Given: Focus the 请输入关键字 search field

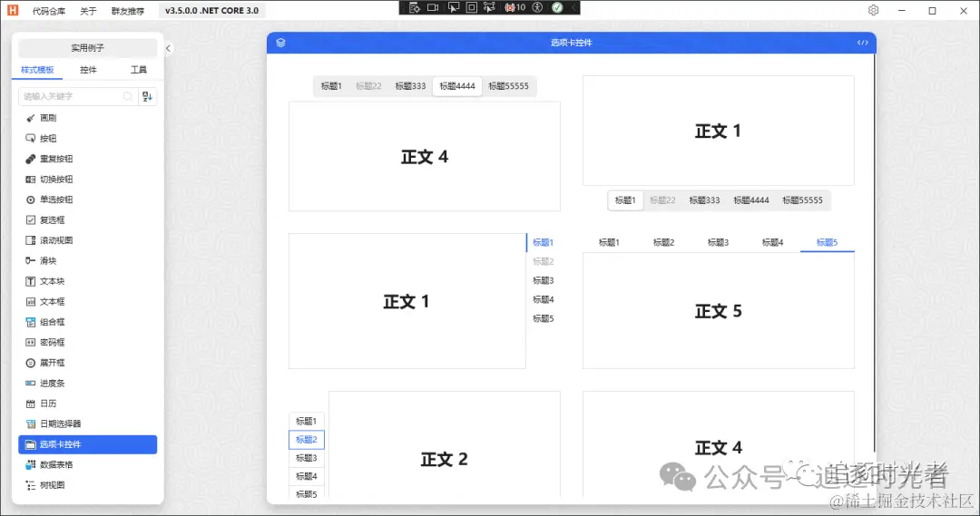Looking at the screenshot, I should (x=78, y=96).
